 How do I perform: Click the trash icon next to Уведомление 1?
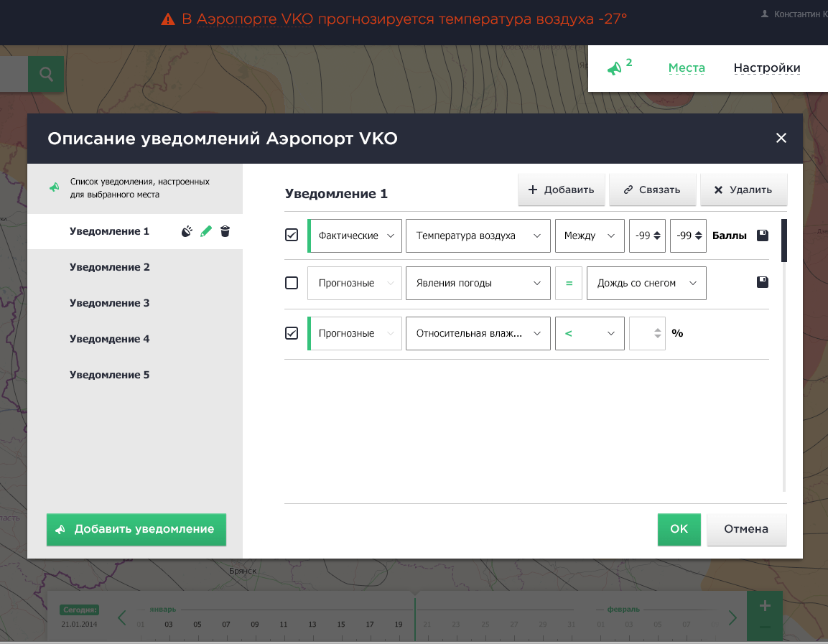(x=225, y=231)
